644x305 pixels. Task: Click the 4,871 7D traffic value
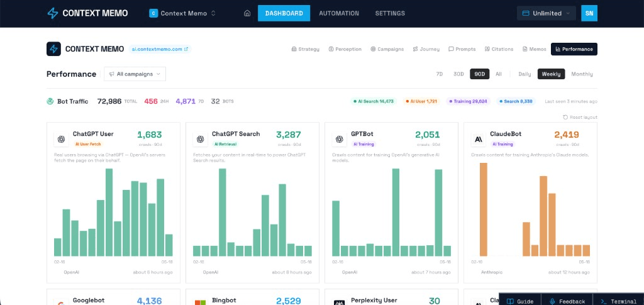point(186,101)
